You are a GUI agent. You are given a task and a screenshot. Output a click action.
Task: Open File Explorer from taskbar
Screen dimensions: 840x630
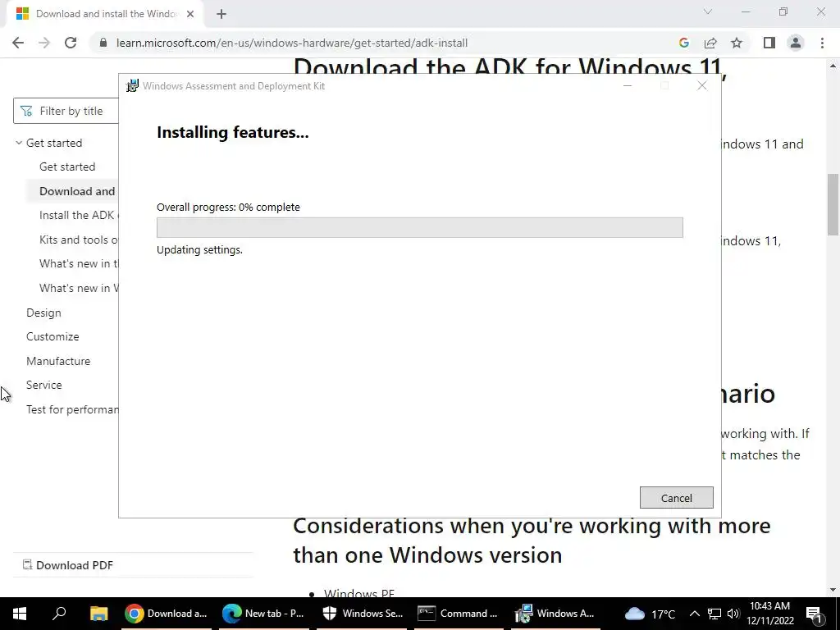98,614
